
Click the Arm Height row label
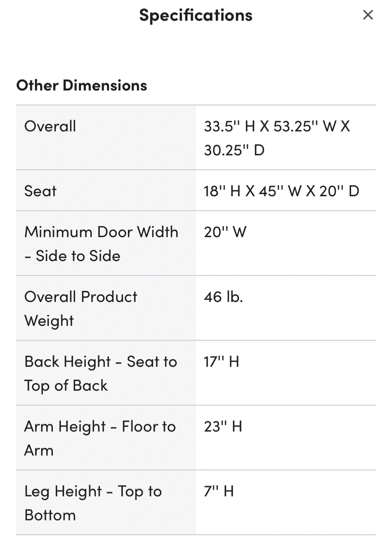100,438
